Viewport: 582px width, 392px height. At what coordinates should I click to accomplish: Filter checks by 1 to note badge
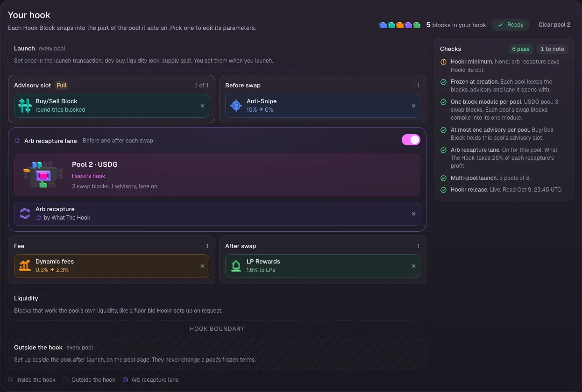click(x=552, y=49)
